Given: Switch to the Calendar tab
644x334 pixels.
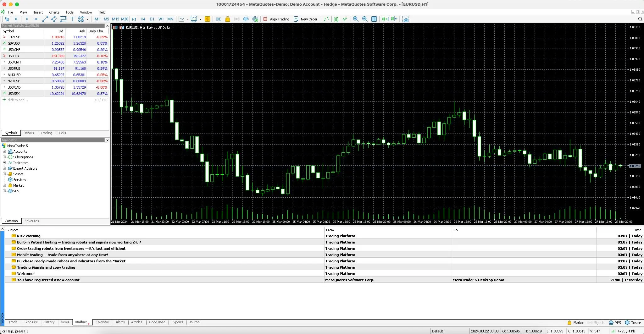Looking at the screenshot, I should tap(102, 322).
